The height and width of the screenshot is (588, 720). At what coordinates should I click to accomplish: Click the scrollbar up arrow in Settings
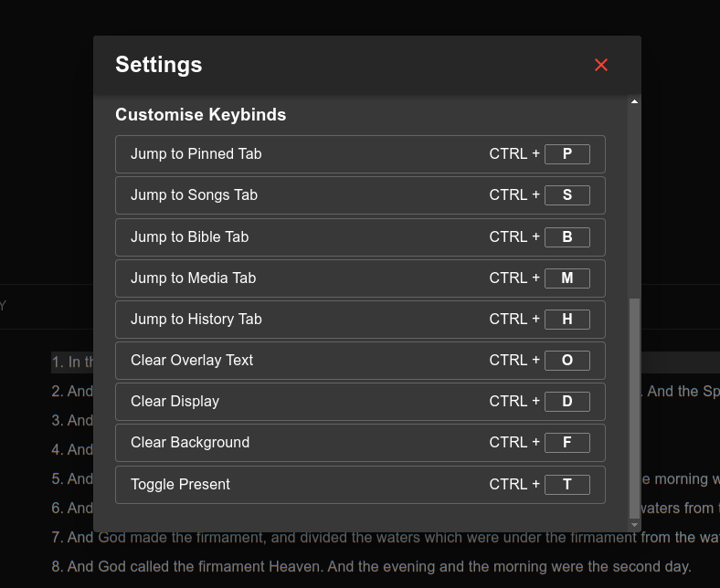pos(635,101)
